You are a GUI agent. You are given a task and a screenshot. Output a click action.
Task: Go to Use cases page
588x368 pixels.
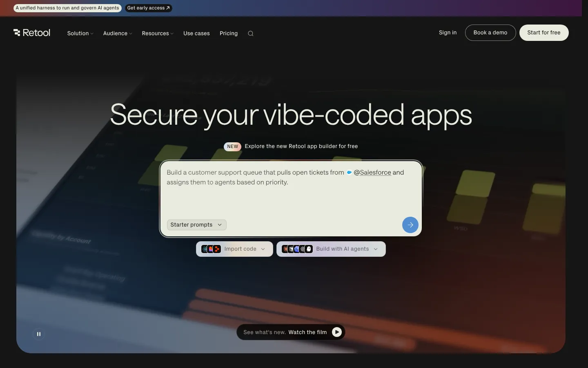[x=196, y=34]
